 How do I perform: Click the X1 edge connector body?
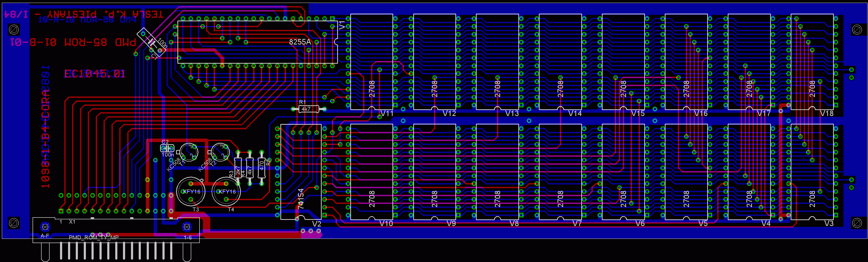116,230
